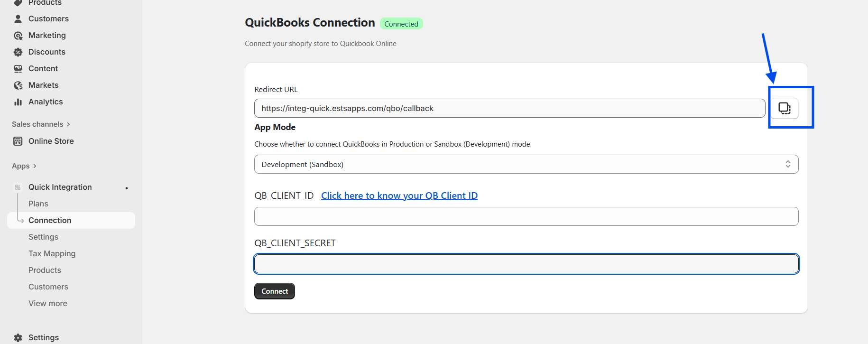The image size is (868, 344).
Task: Select Connection in the app menu
Action: [x=50, y=220]
